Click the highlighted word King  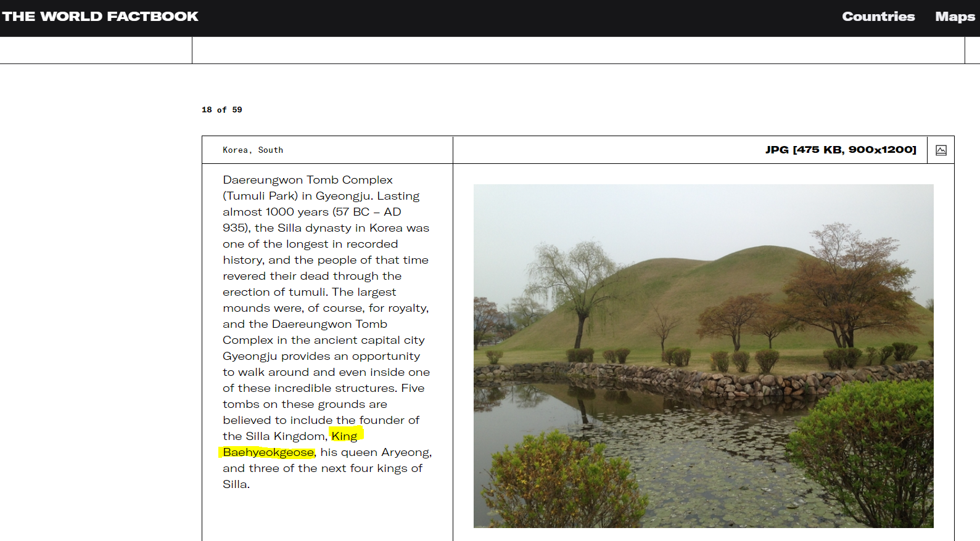tap(344, 436)
